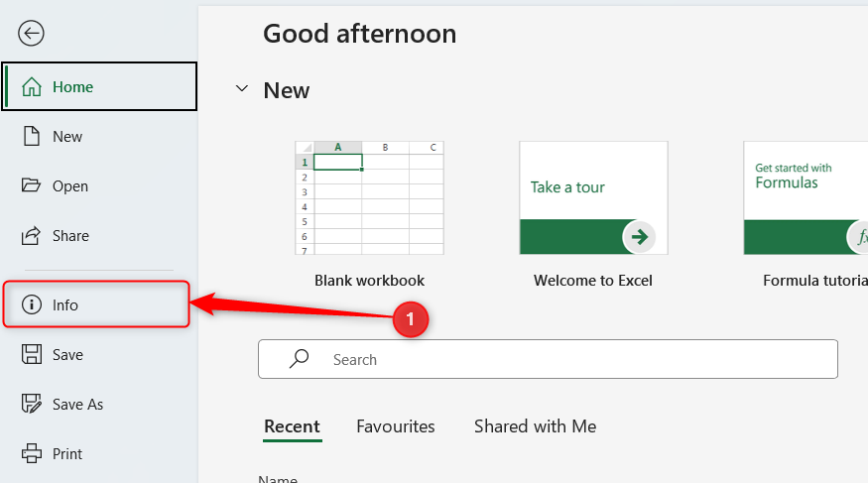Screen dimensions: 868x483
Task: Click the circled i Info icon
Action: tap(32, 304)
